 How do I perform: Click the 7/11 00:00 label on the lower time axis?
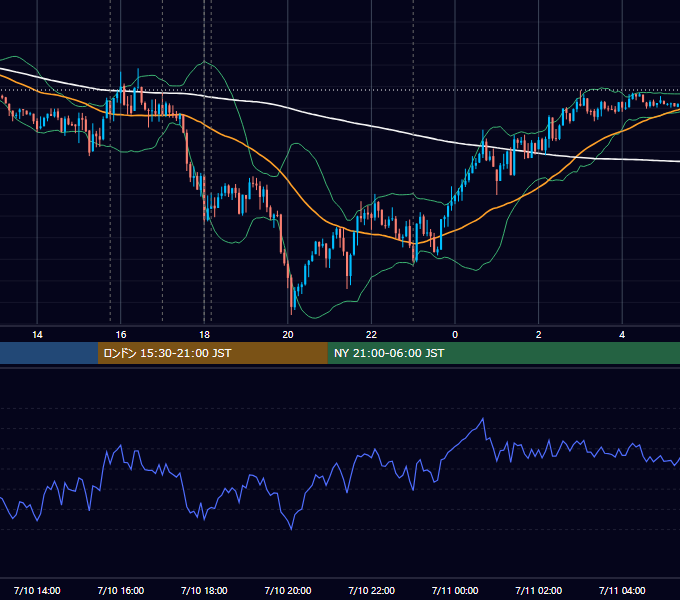[455, 590]
